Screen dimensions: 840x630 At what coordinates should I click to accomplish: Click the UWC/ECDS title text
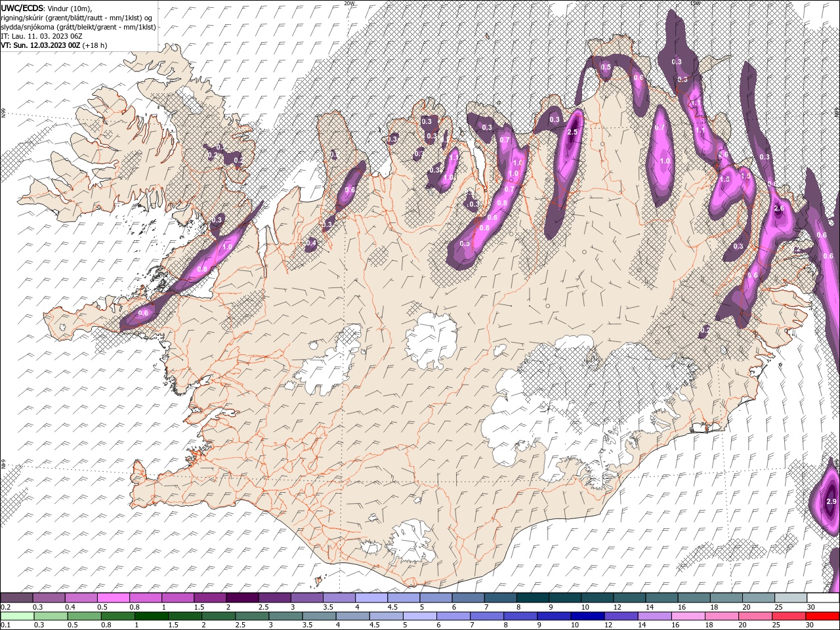click(22, 8)
